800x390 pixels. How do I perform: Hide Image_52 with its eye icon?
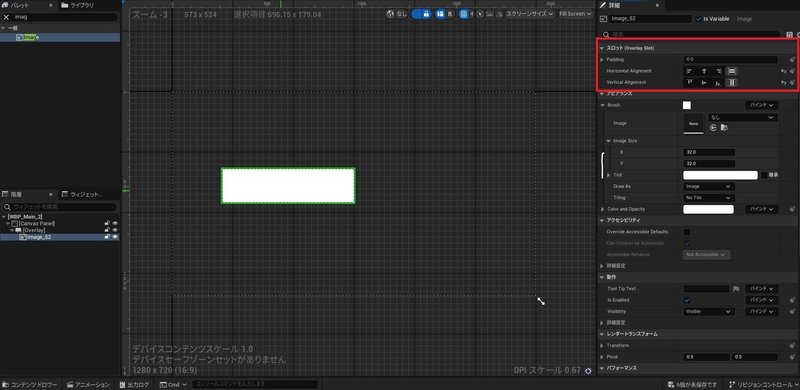115,237
